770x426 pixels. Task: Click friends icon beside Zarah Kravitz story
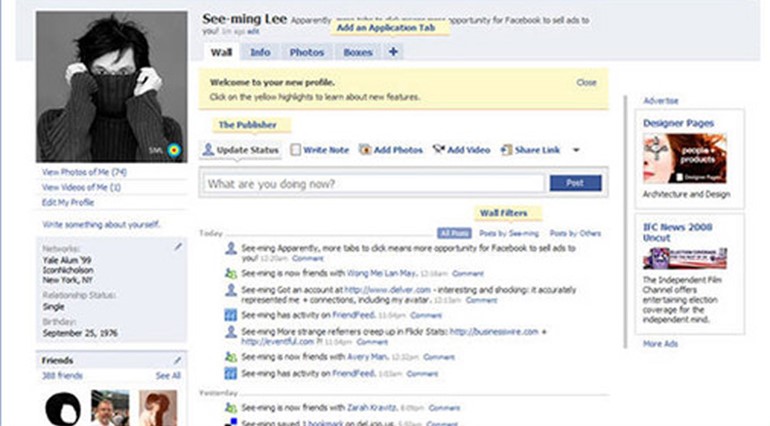(x=230, y=408)
